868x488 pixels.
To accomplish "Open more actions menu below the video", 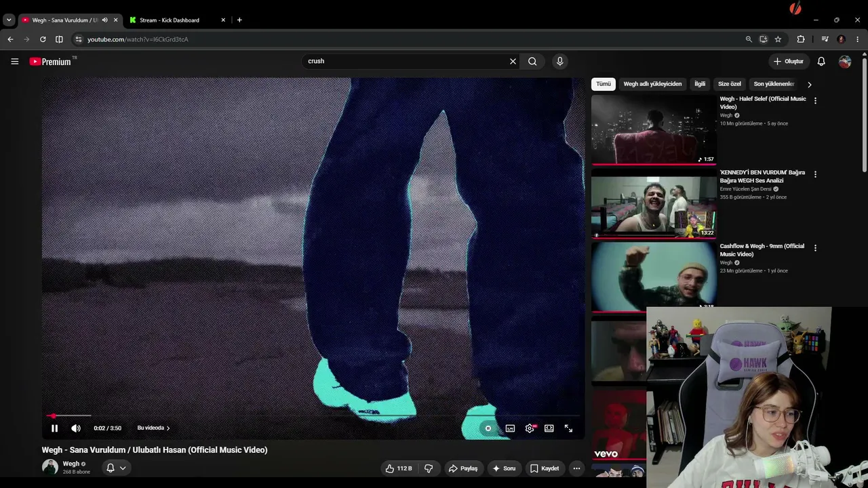I will pos(576,468).
